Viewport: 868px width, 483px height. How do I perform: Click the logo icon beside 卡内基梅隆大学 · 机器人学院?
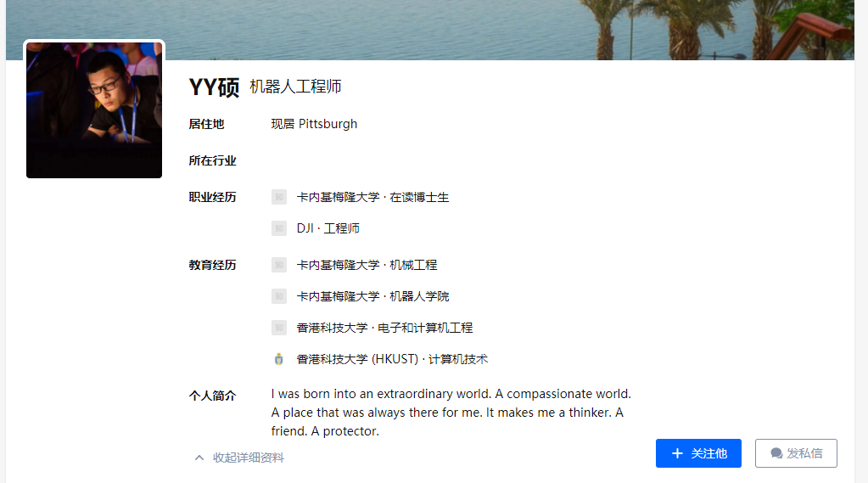(x=279, y=296)
